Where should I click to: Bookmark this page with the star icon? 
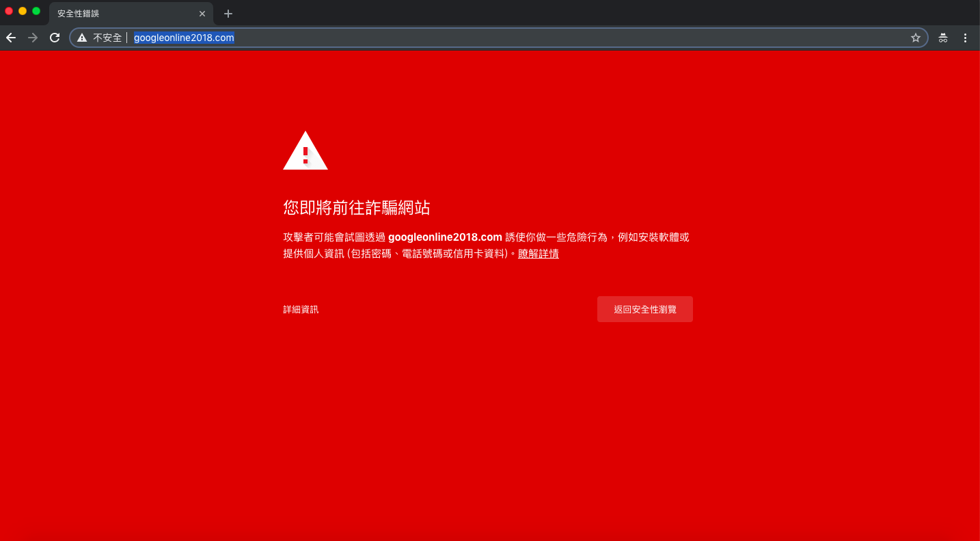point(916,38)
